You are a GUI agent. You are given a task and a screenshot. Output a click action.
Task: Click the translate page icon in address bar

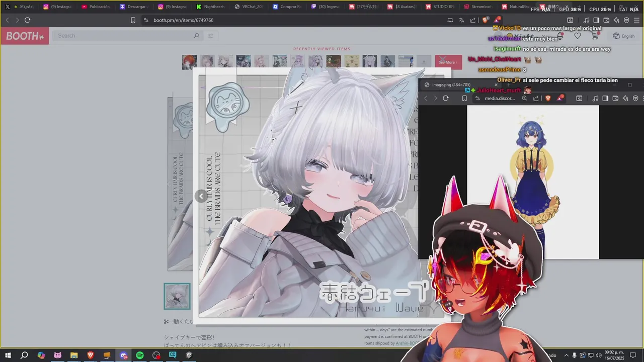[x=461, y=20]
